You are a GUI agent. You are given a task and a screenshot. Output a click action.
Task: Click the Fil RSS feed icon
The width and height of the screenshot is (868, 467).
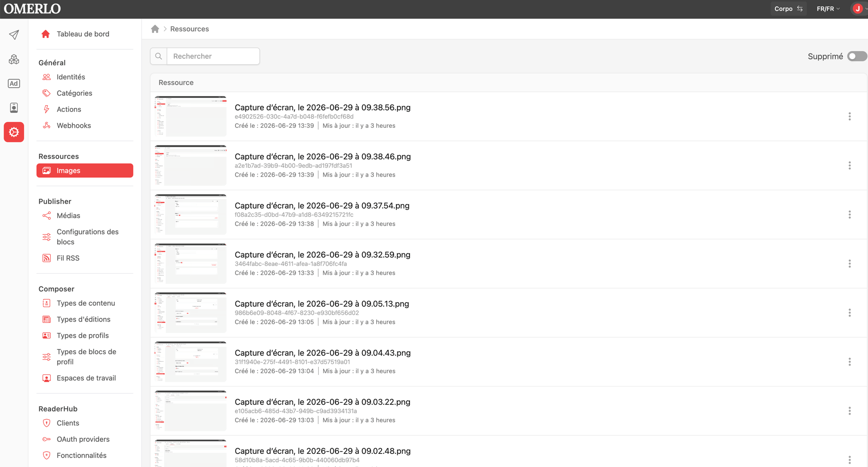click(x=47, y=258)
